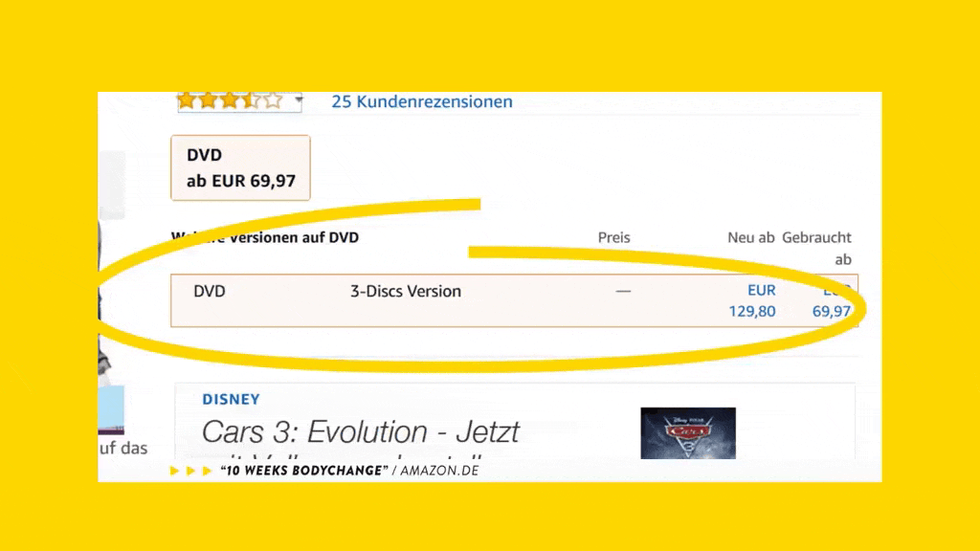Click the DISNEY sponsor label
980x551 pixels.
tap(231, 400)
